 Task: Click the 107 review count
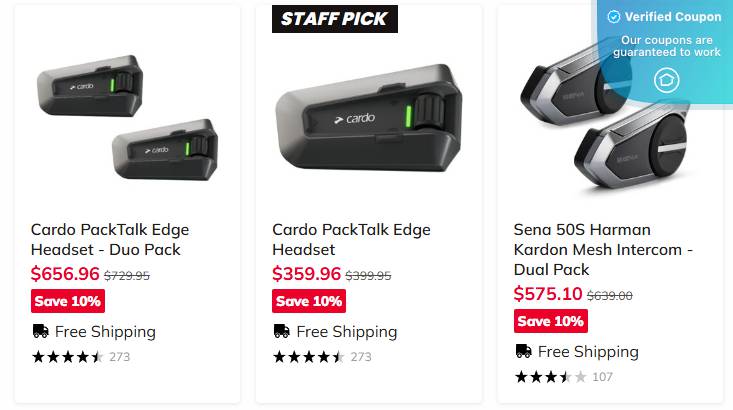tap(602, 377)
